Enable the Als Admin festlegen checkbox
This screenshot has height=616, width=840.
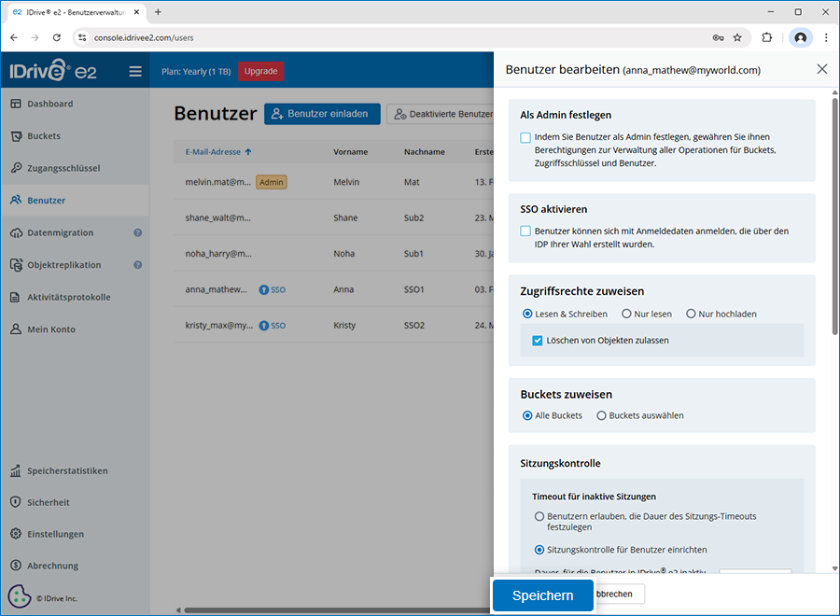coord(525,137)
